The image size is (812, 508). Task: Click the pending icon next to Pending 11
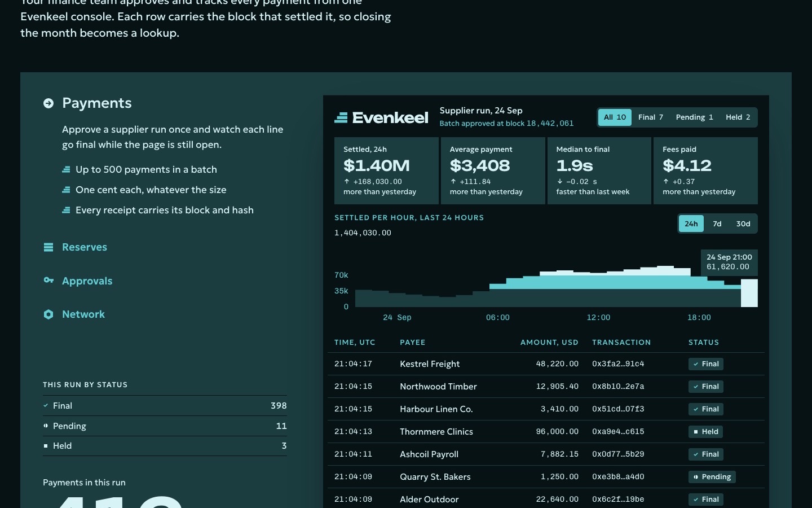pyautogui.click(x=46, y=426)
